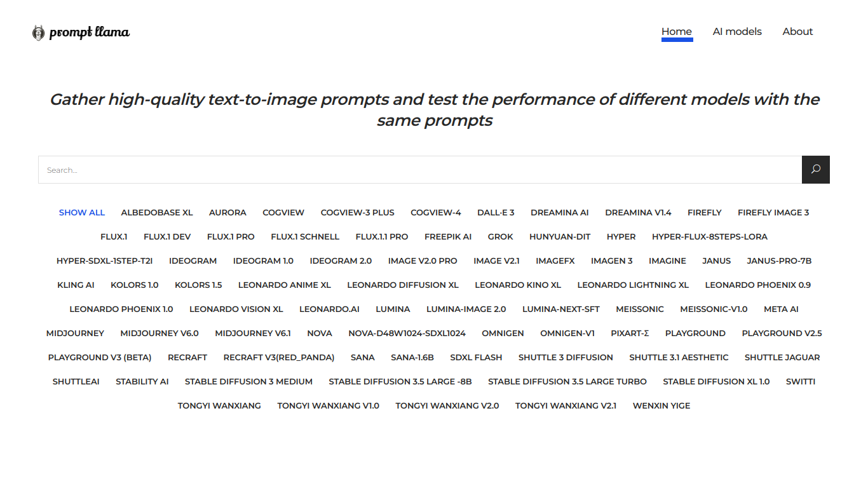Select the STABILITY AI filter
868x488 pixels.
coord(142,382)
